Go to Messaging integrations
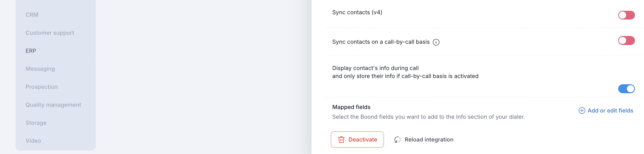The image size is (644, 154). click(40, 69)
